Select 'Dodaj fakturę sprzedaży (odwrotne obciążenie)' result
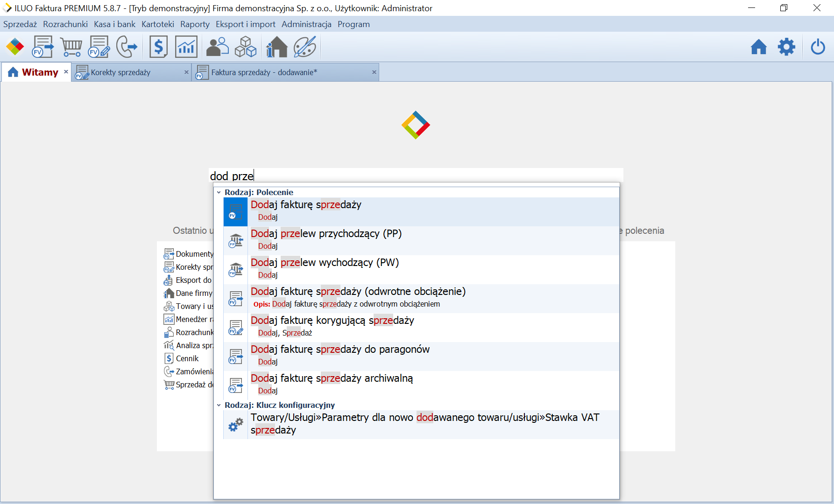834x504 pixels. tap(421, 299)
